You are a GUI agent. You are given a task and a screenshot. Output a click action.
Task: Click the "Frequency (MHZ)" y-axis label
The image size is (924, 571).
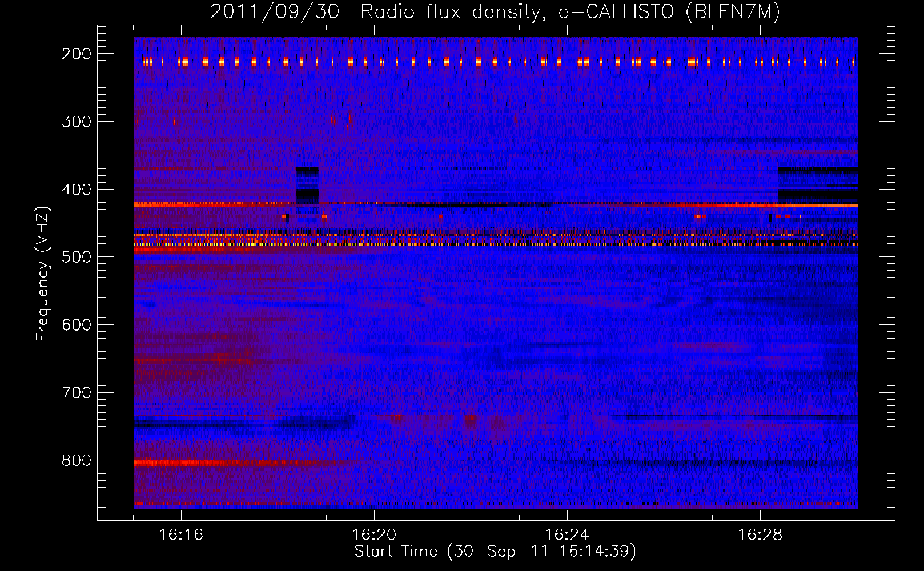pyautogui.click(x=43, y=274)
